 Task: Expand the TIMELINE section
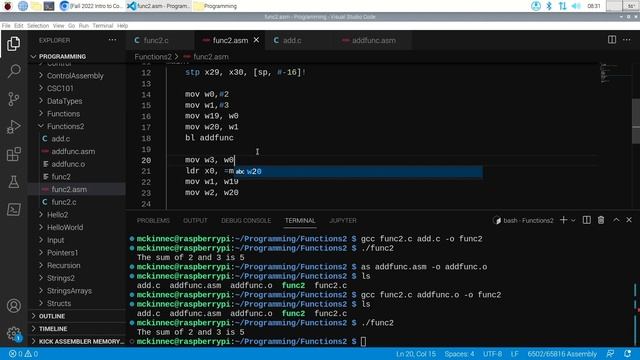pyautogui.click(x=53, y=329)
